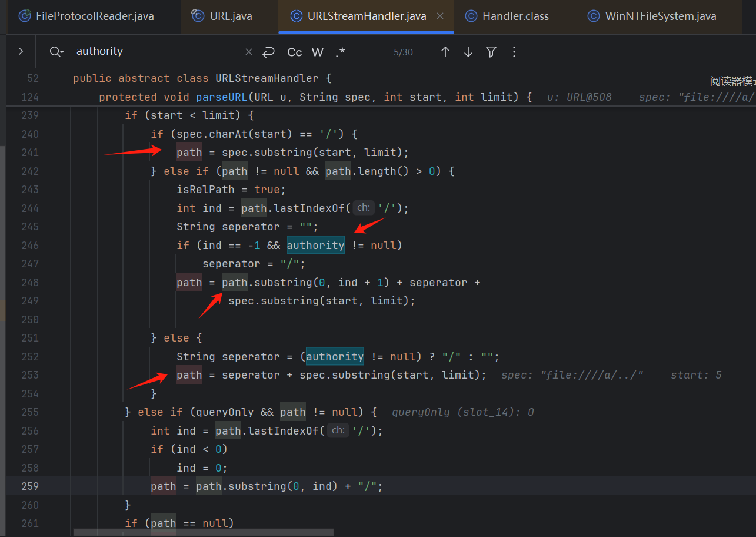This screenshot has width=756, height=537.
Task: Toggle Words (W) search option
Action: pyautogui.click(x=318, y=52)
